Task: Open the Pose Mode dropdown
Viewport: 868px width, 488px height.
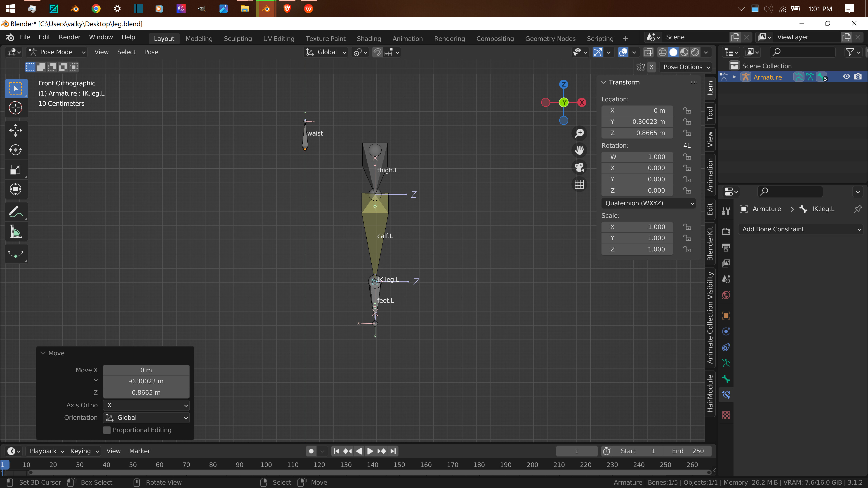Action: coord(57,52)
